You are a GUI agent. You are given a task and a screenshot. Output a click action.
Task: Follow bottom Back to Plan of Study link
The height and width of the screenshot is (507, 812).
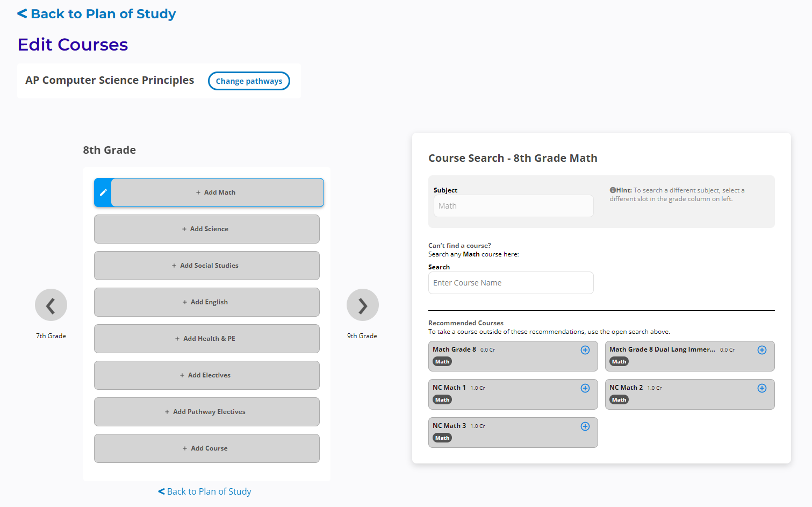tap(205, 491)
